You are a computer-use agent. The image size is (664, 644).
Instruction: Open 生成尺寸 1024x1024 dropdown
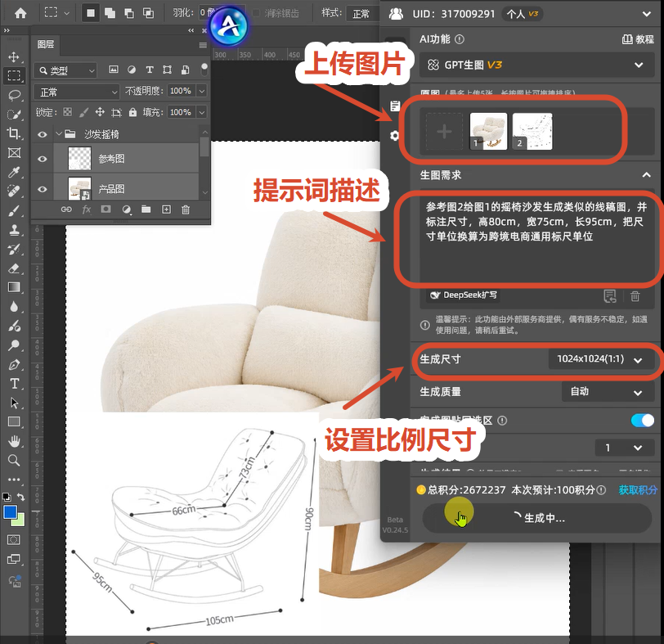pos(601,359)
